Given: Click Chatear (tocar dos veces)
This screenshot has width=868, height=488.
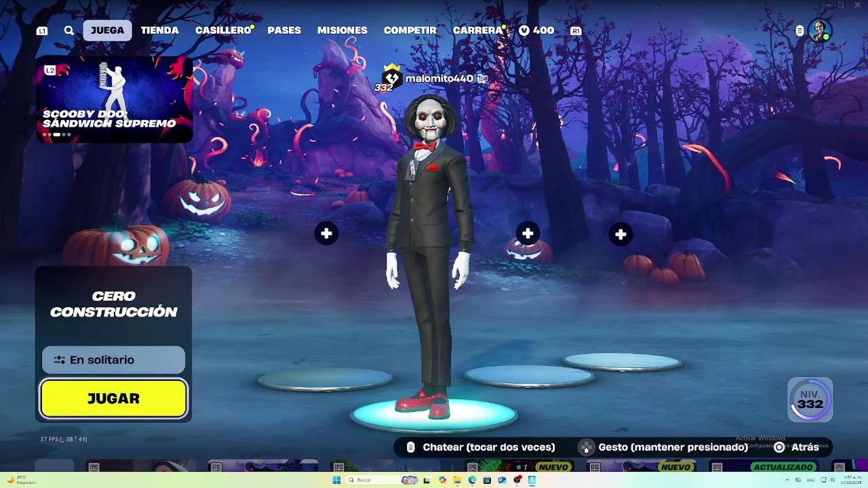Looking at the screenshot, I should pos(489,447).
